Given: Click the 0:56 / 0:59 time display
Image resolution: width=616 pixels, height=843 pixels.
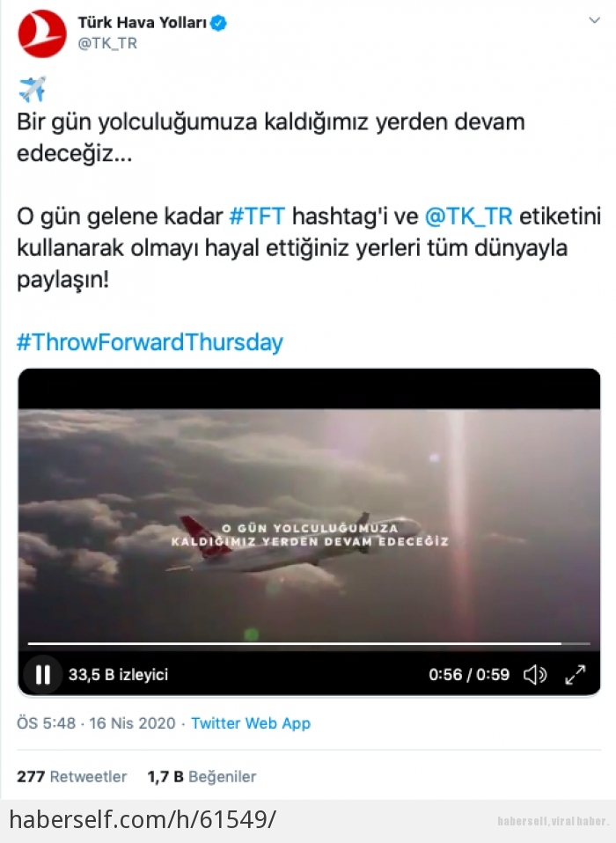Looking at the screenshot, I should (x=469, y=674).
